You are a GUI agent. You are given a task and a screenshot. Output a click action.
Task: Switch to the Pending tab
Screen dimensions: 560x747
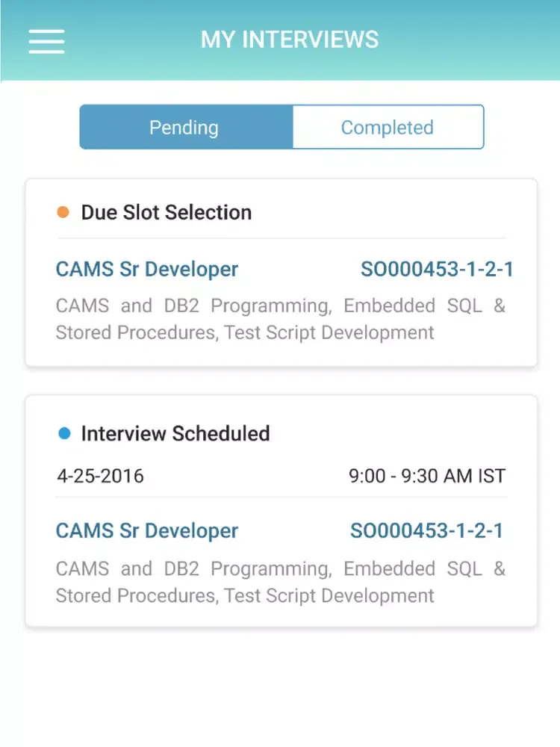(x=186, y=127)
